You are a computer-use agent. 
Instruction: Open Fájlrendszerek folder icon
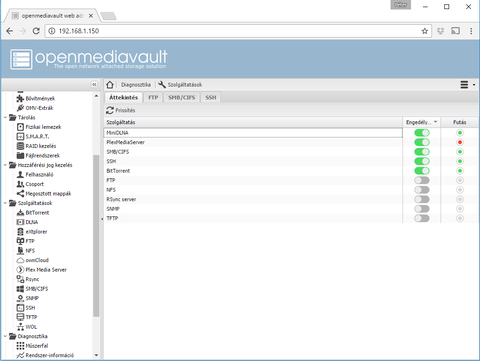tap(20, 155)
